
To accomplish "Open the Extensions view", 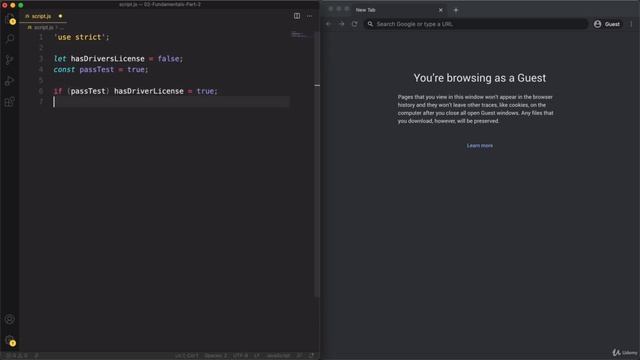I will (x=10, y=102).
